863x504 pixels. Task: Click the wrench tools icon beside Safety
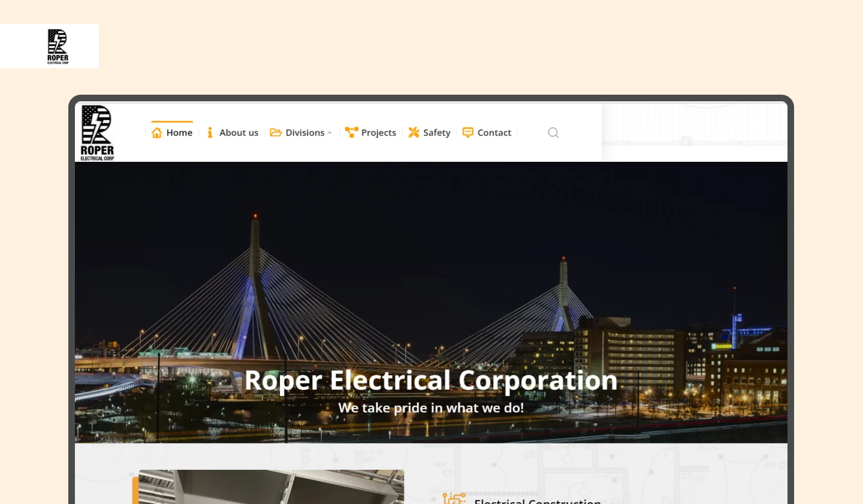pyautogui.click(x=414, y=132)
